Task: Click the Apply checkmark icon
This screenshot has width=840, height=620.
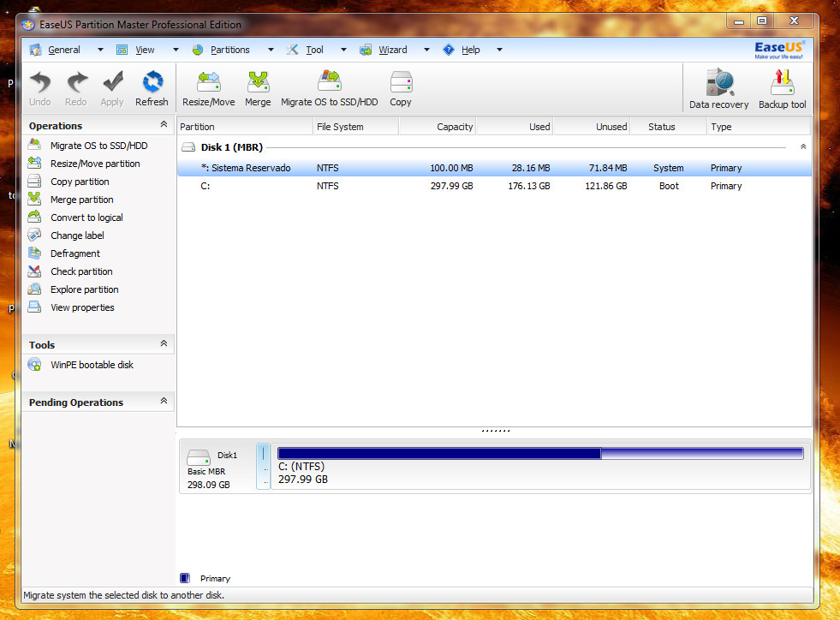Action: tap(113, 82)
